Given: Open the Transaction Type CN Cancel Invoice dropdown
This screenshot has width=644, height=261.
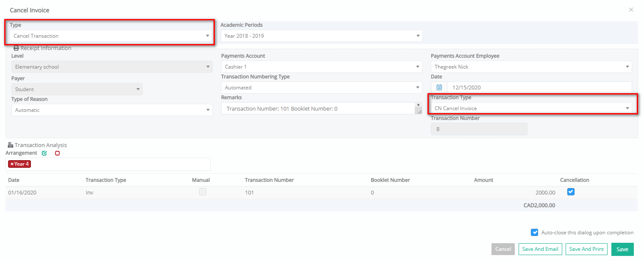Looking at the screenshot, I should 531,108.
